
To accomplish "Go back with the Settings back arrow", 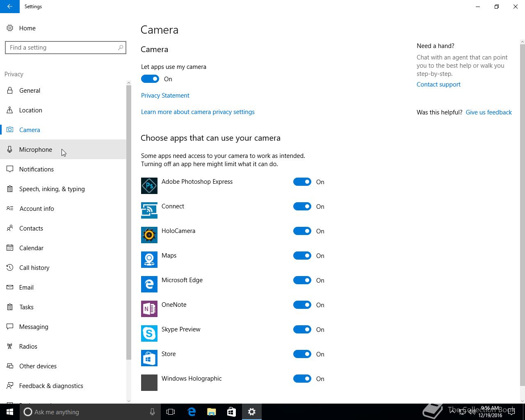I will [10, 7].
